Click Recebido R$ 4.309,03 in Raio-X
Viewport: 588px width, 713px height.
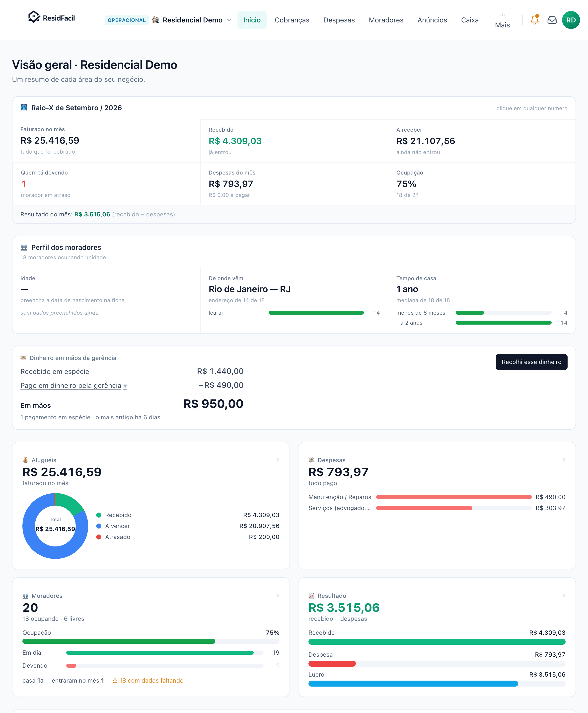pyautogui.click(x=235, y=141)
